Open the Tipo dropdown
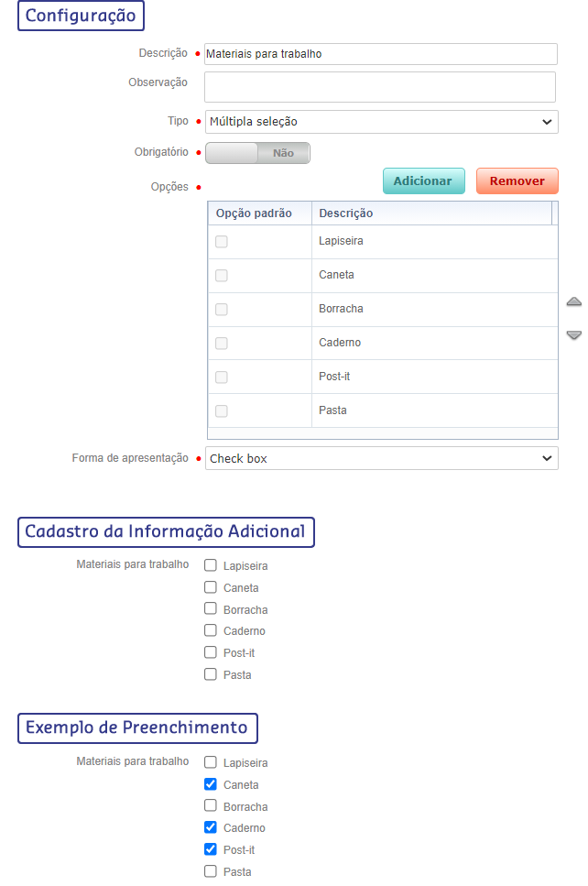 (x=381, y=122)
